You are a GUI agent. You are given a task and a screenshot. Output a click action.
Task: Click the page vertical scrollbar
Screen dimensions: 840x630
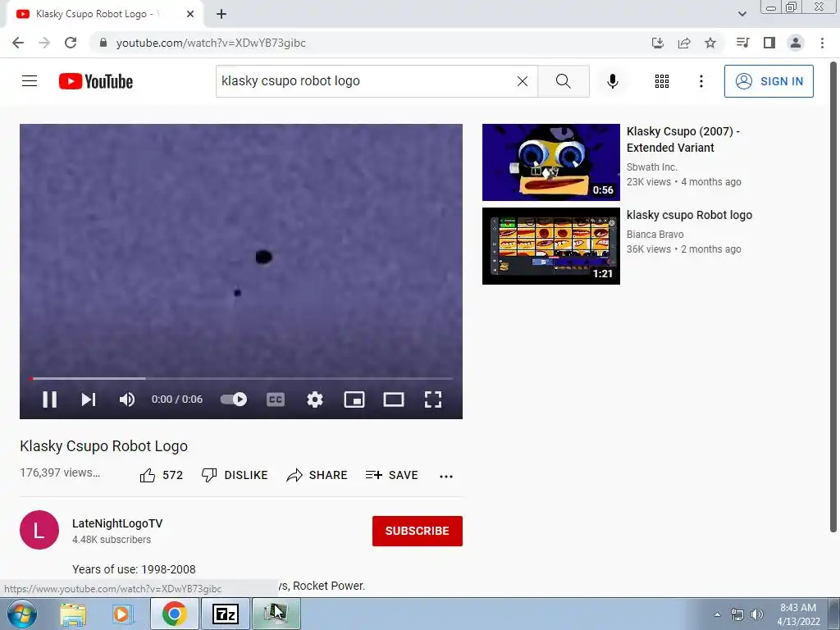(833, 297)
